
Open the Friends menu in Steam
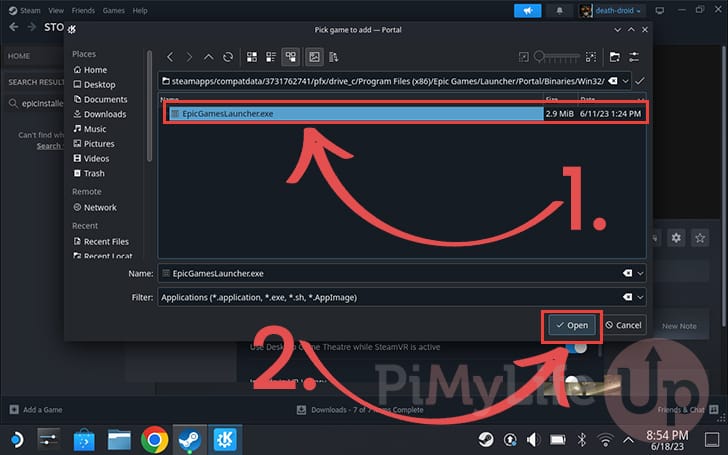[x=83, y=10]
